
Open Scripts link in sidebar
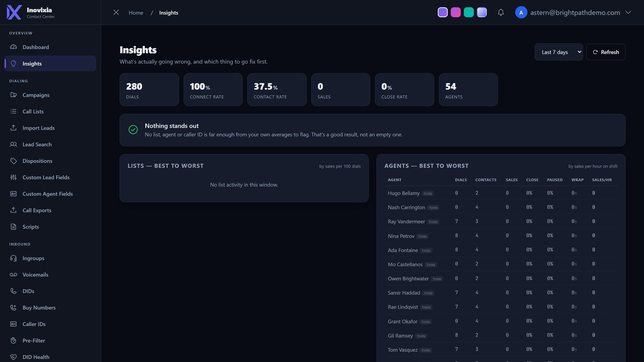pyautogui.click(x=50, y=227)
